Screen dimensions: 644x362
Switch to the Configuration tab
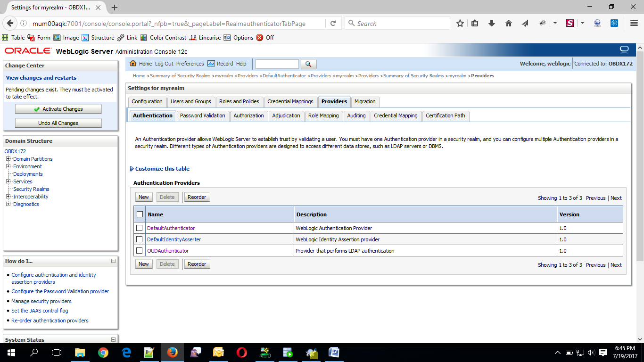pyautogui.click(x=147, y=102)
